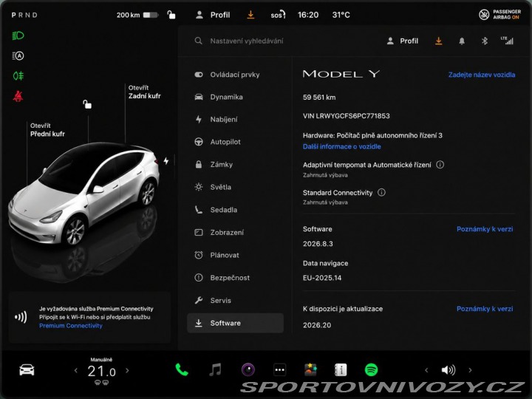Screen dimensions: 532x399
Task: Click the settings search field
Action: (x=239, y=41)
